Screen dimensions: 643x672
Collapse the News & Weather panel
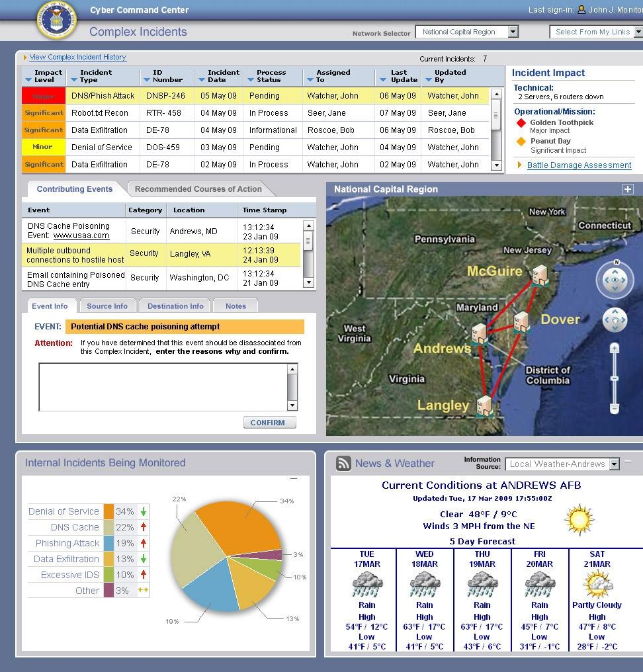pyautogui.click(x=628, y=461)
